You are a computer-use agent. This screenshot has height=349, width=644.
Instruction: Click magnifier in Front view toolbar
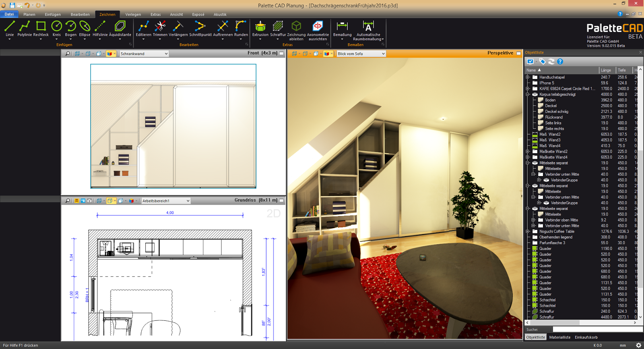(68, 54)
